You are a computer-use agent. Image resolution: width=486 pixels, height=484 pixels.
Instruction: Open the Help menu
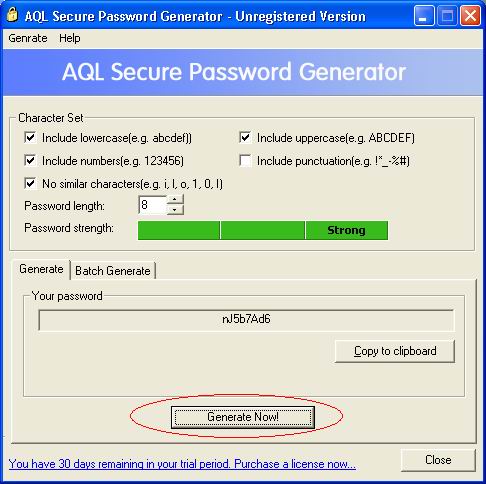tap(70, 38)
